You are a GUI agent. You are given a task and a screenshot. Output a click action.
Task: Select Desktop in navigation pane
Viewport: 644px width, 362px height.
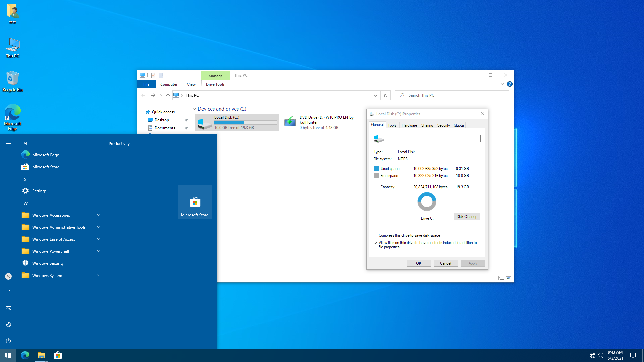162,120
